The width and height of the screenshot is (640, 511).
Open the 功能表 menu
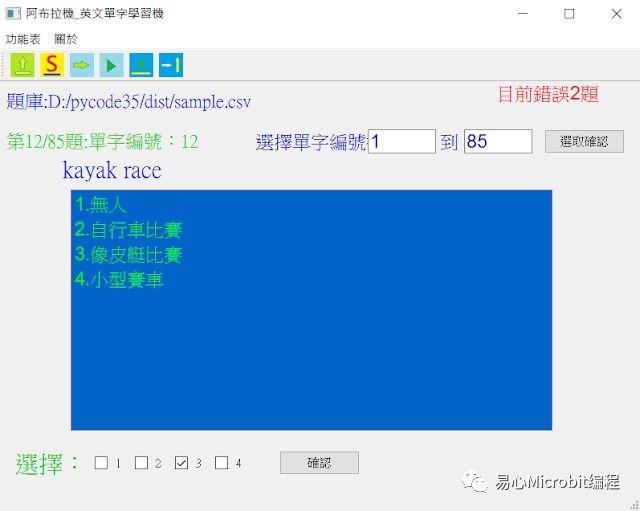coord(23,39)
